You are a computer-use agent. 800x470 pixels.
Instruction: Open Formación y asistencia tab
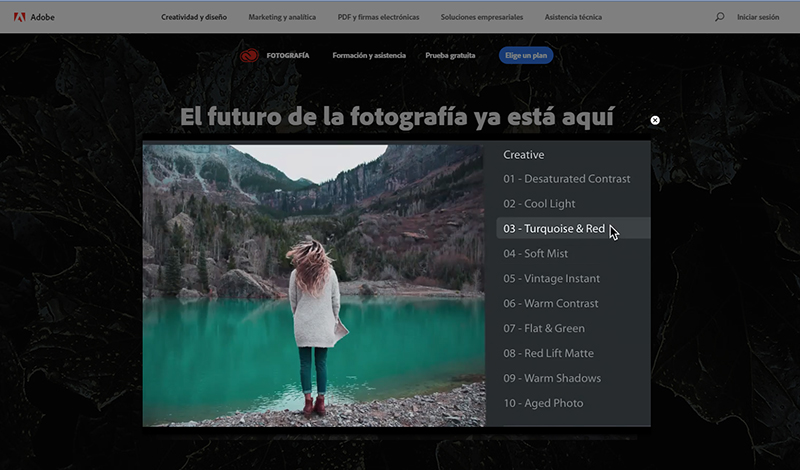(369, 55)
